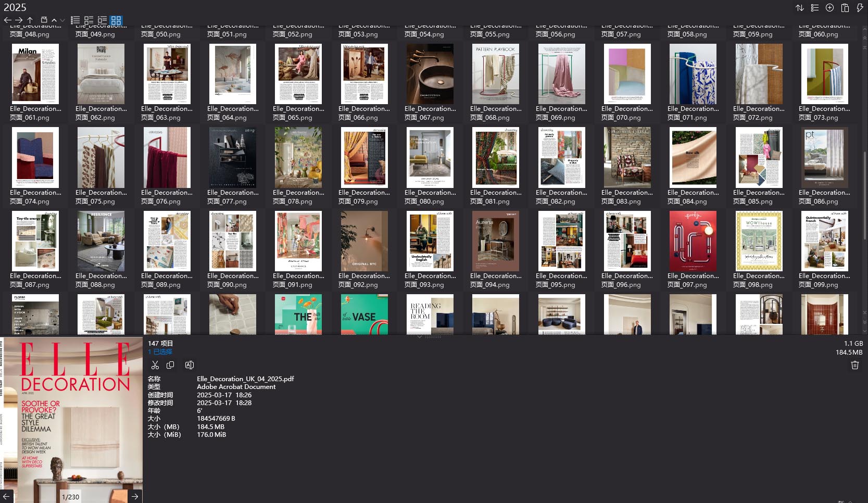This screenshot has width=868, height=503.
Task: Select the detail view icon
Action: (89, 20)
